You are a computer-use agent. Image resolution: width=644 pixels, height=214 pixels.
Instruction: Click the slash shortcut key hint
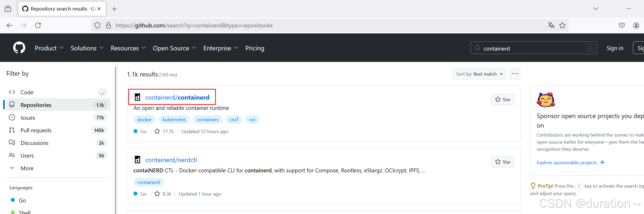590,48
